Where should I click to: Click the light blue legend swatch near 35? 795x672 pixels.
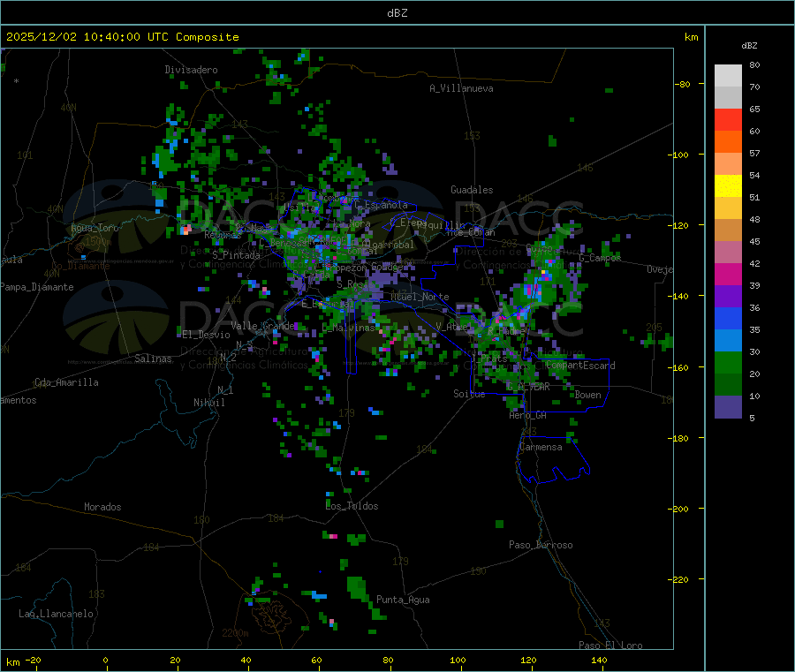click(728, 341)
